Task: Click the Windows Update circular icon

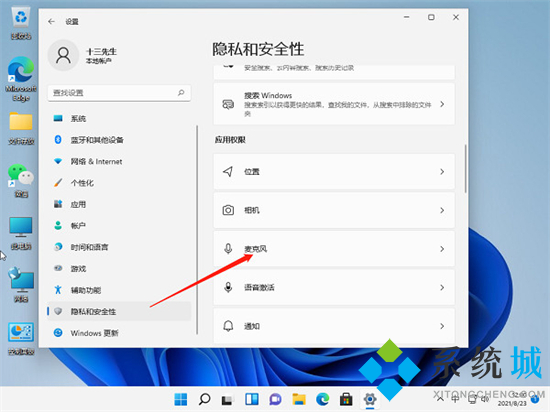Action: pyautogui.click(x=58, y=333)
